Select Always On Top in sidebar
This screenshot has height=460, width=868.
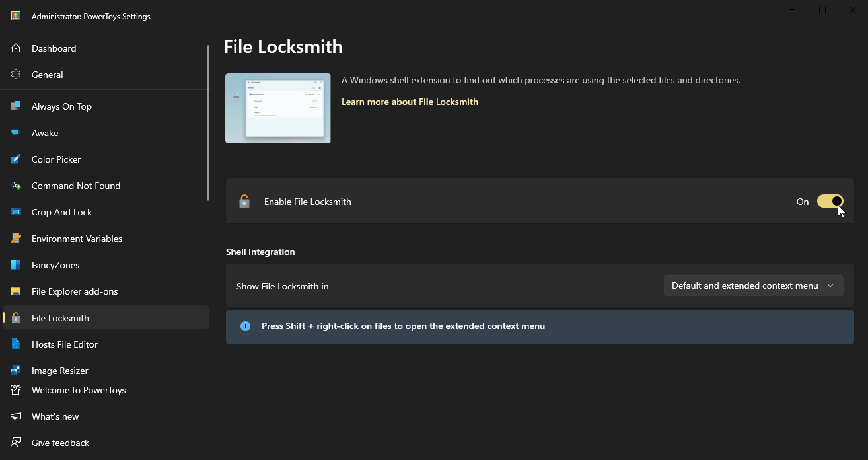pyautogui.click(x=106, y=106)
